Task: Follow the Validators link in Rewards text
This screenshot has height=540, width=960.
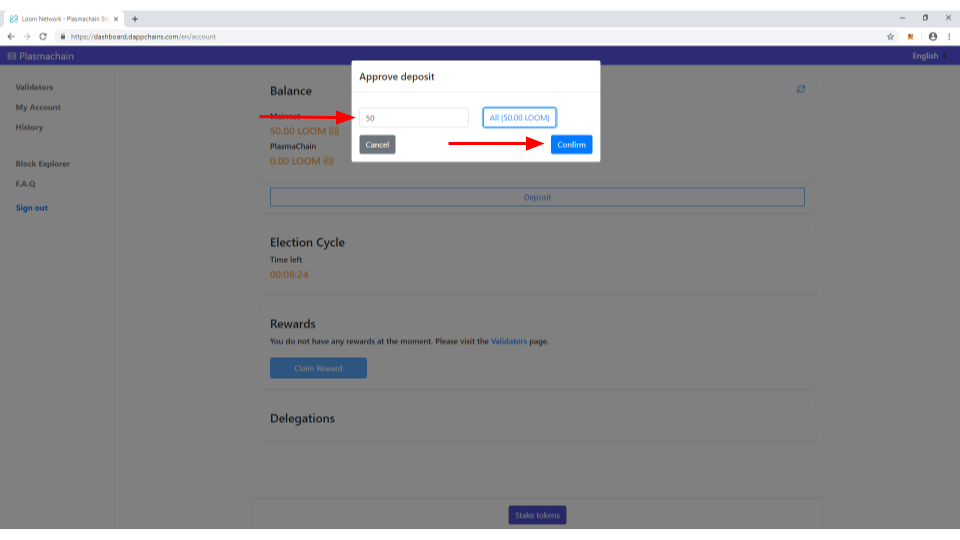Action: coord(509,341)
